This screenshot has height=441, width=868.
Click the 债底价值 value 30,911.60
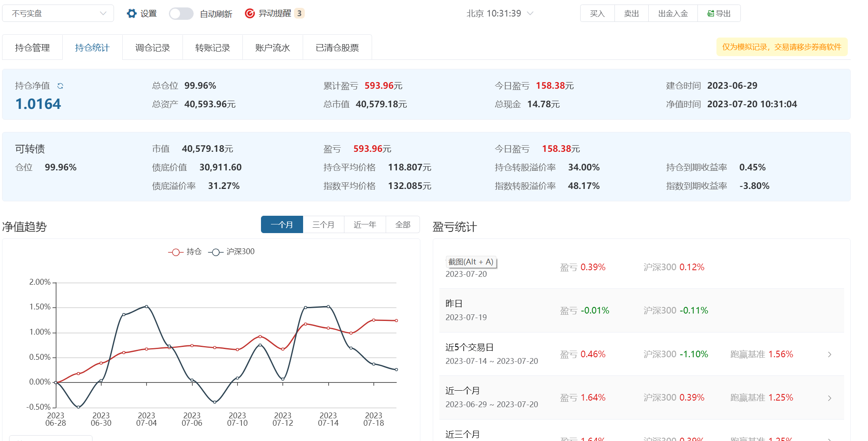point(221,167)
